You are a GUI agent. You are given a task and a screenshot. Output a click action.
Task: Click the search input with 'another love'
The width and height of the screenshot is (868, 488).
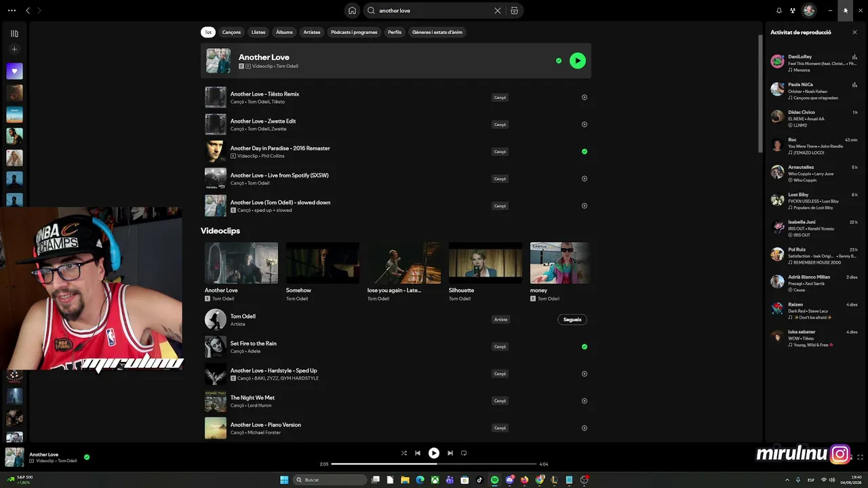[435, 11]
